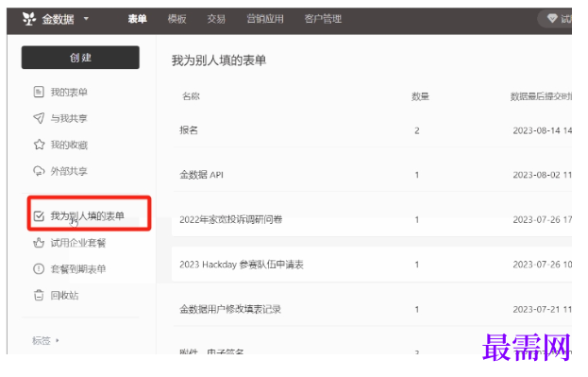Open the 模板 tab
588x377 pixels.
point(177,19)
